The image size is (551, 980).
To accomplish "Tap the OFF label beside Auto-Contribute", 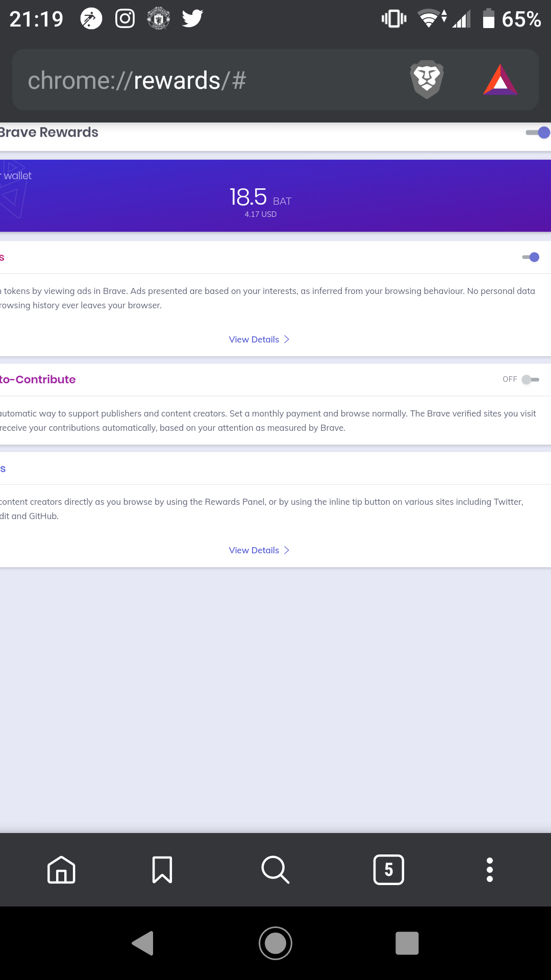I will 510,379.
